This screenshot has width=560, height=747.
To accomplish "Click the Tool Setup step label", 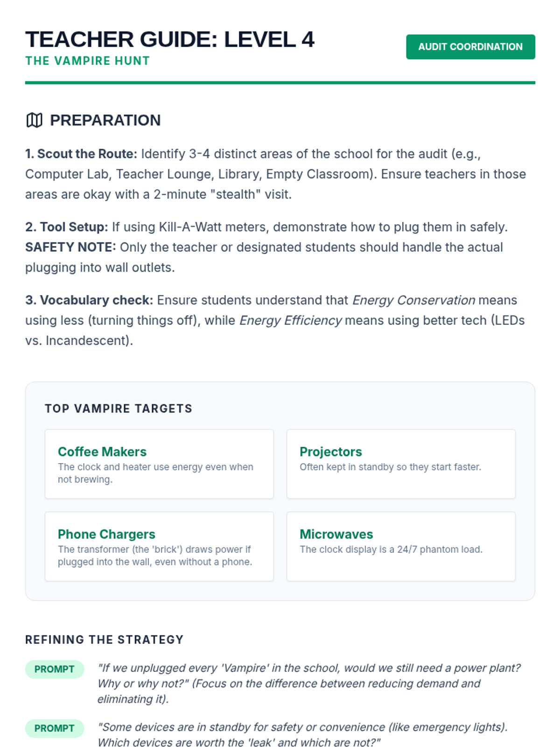I will 67,227.
